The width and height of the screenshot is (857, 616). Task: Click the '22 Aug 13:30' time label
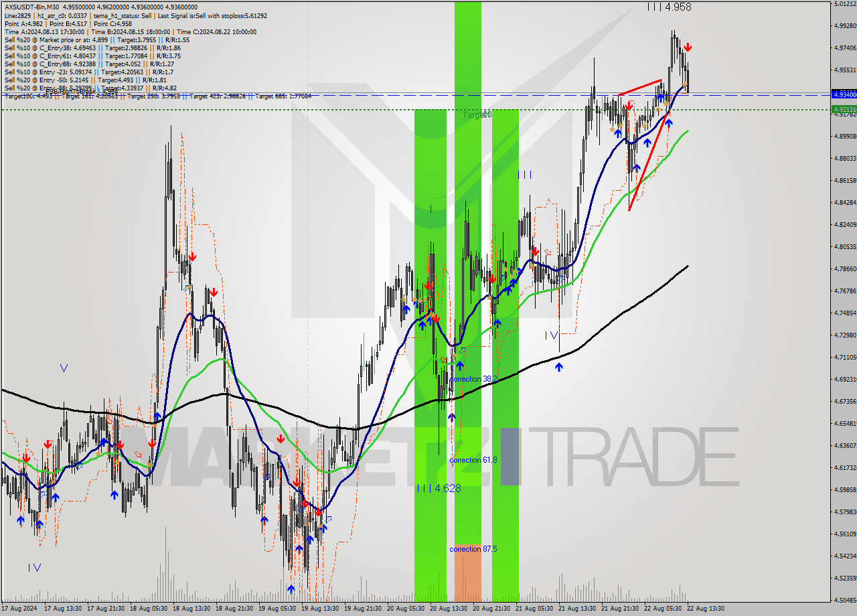pos(706,609)
